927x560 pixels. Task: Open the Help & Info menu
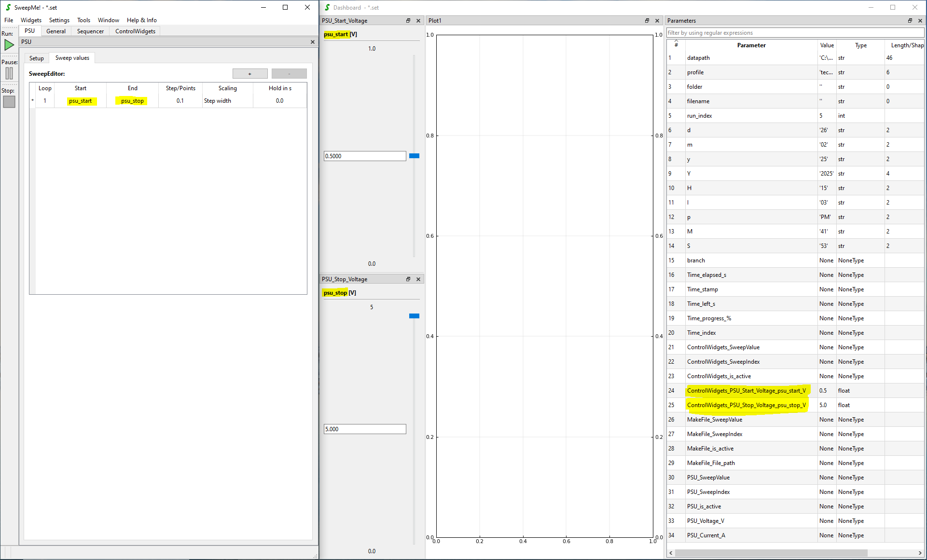142,20
